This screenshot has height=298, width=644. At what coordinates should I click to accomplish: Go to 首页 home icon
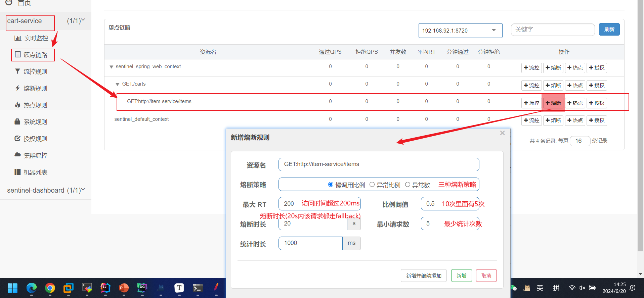(x=9, y=2)
